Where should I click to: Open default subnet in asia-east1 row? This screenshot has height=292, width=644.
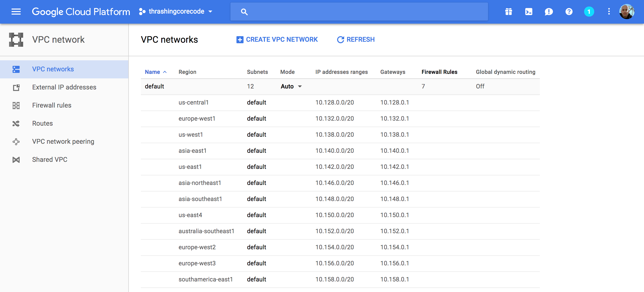[256, 151]
